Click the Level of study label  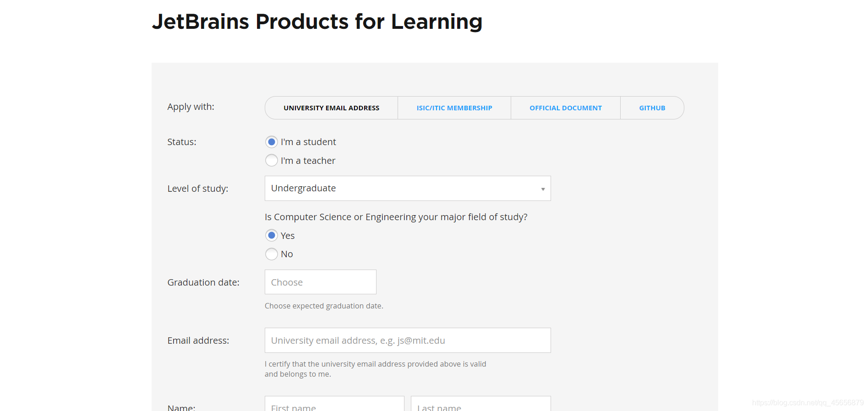[x=198, y=189]
